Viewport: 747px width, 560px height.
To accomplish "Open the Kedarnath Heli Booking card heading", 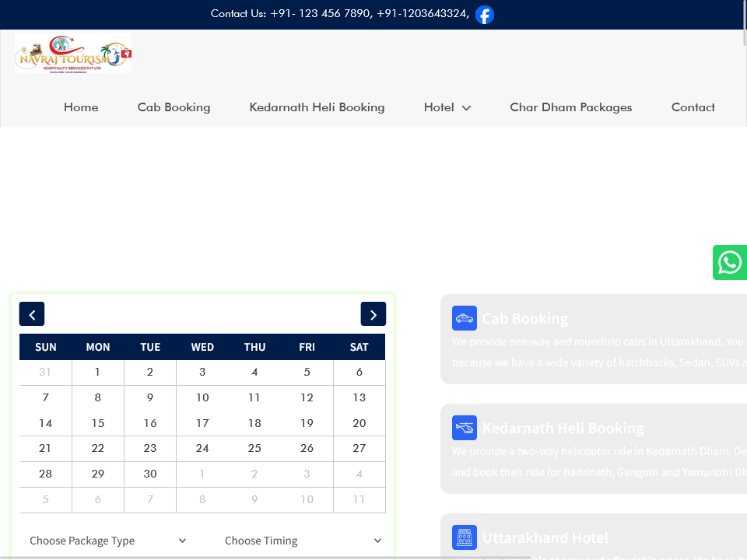I will click(563, 428).
